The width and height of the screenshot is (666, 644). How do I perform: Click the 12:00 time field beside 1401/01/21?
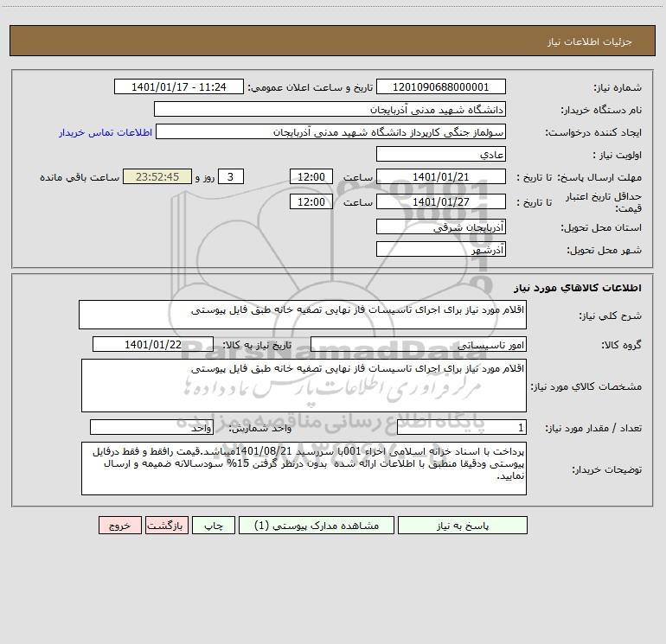pos(311,176)
